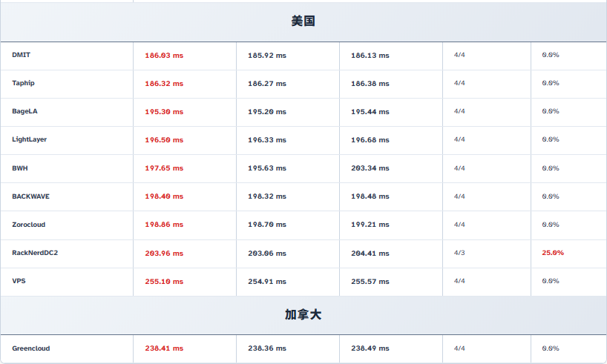The image size is (607, 364).
Task: Select Greencloud's 238.36 ms minimum latency
Action: click(x=267, y=348)
